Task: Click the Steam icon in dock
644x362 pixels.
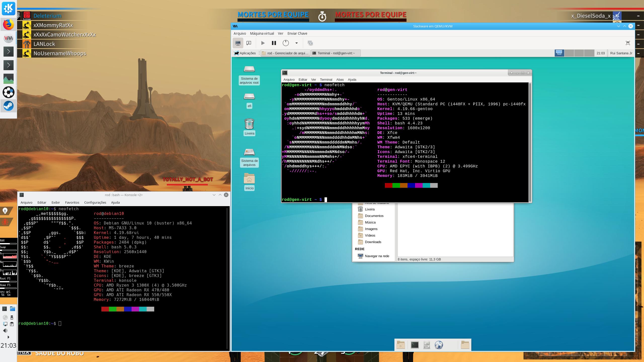Action: coord(8,106)
